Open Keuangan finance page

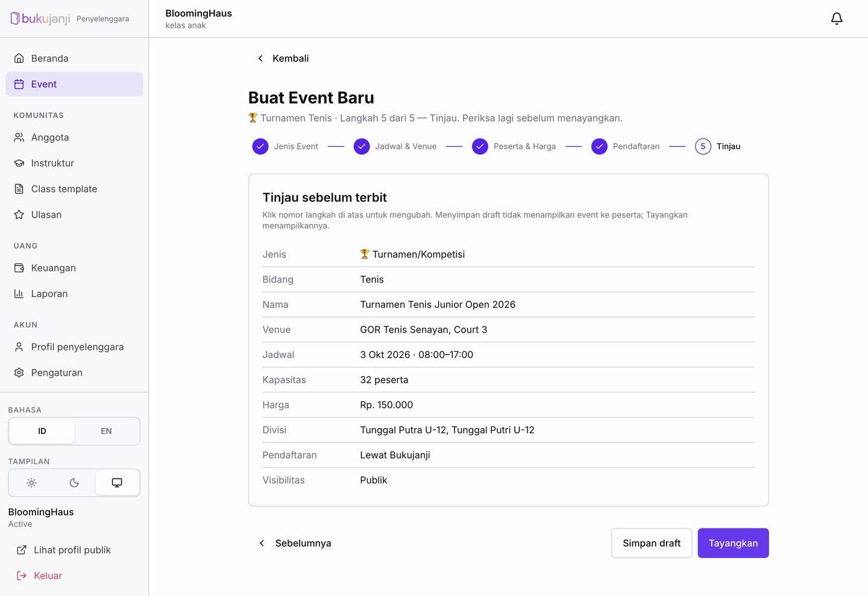click(x=74, y=268)
